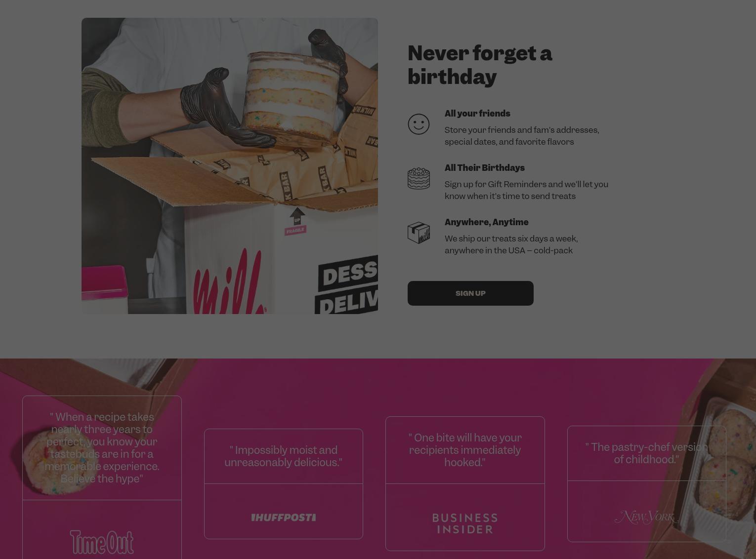Click the 'One bite will have' quote

tap(465, 450)
